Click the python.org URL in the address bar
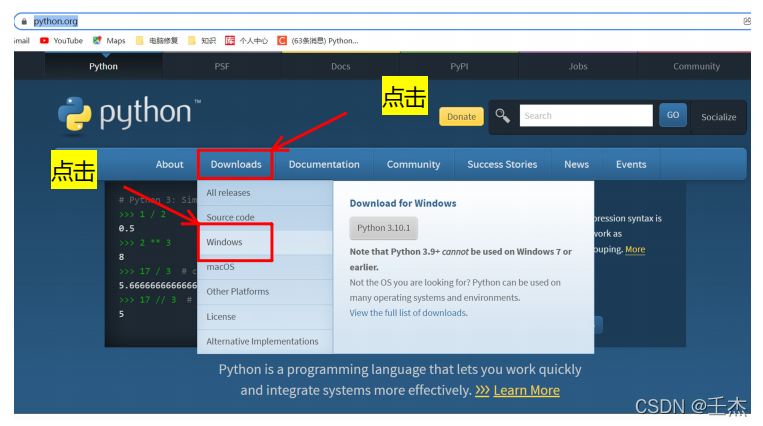Screen dimensions: 763x426 click(x=55, y=21)
